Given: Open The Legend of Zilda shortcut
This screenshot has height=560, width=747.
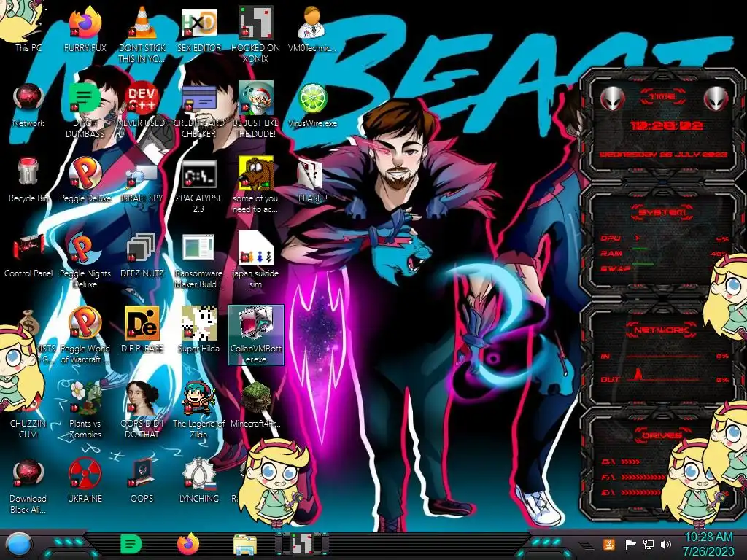Looking at the screenshot, I should [198, 411].
